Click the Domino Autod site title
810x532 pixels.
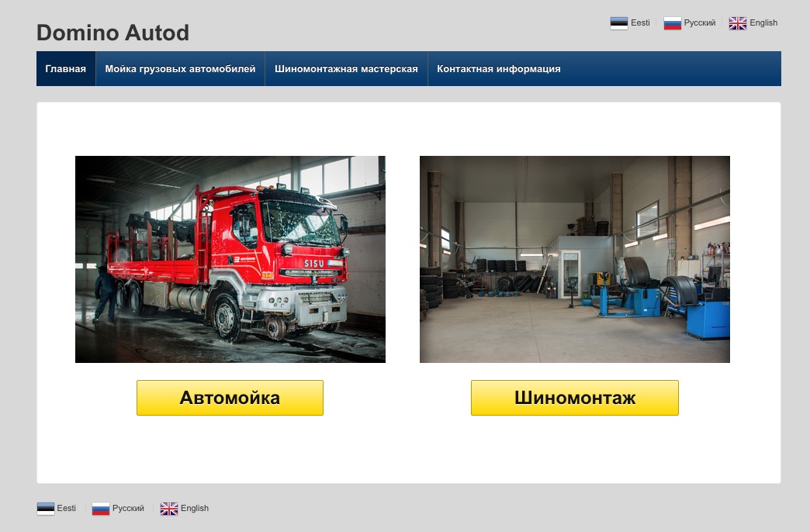click(x=112, y=33)
